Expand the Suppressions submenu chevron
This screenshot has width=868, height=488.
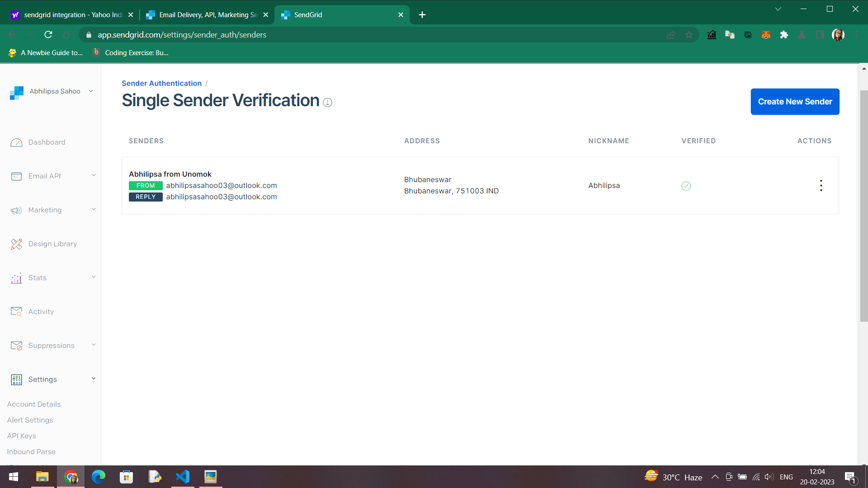point(94,345)
